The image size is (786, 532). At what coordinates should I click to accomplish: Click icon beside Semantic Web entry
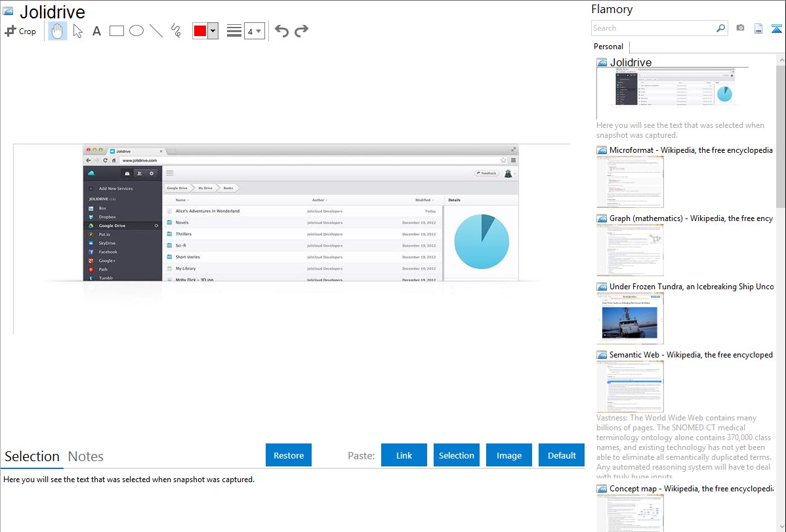click(x=602, y=354)
